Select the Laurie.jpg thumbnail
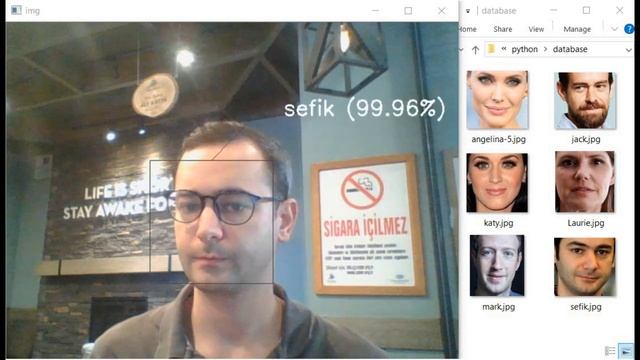 (585, 182)
